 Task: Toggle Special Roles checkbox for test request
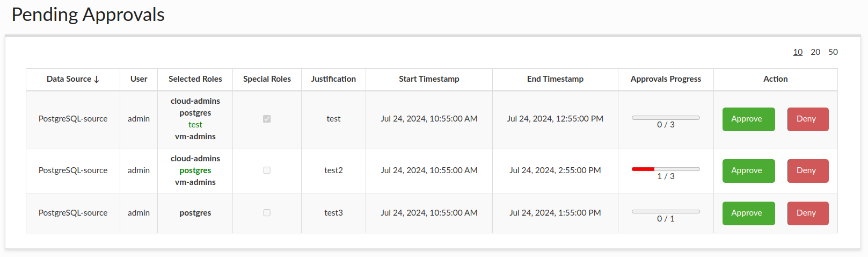[x=267, y=119]
